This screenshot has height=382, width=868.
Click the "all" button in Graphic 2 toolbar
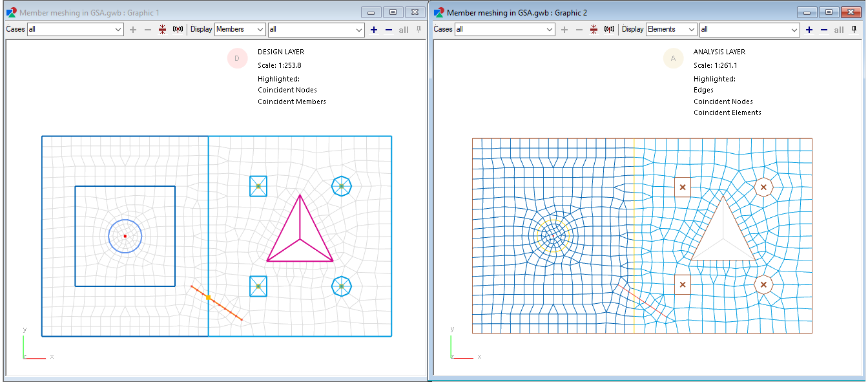click(x=838, y=30)
